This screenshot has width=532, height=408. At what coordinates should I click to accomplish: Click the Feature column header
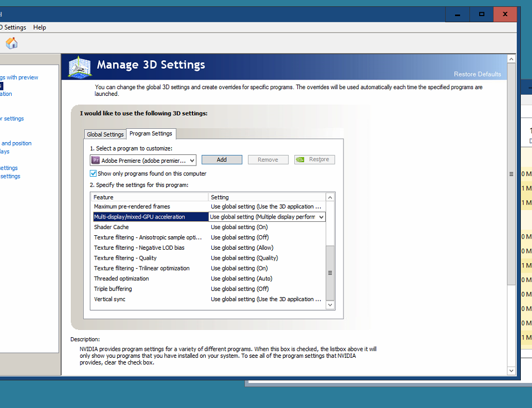point(149,197)
